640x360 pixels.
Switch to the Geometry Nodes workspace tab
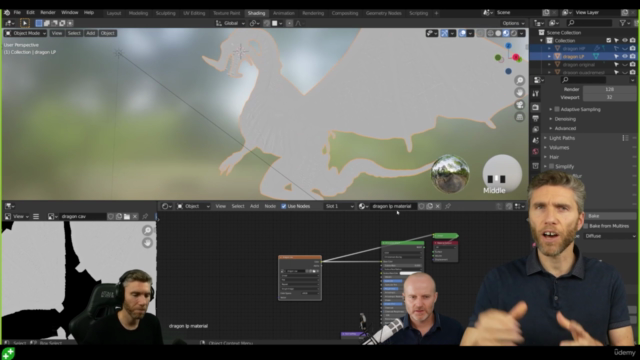point(383,13)
